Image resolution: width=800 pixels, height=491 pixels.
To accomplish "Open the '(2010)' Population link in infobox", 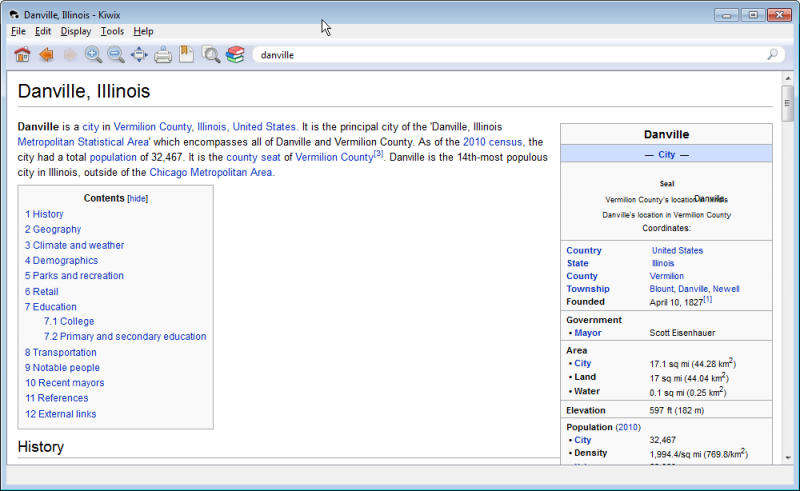I will tap(628, 427).
